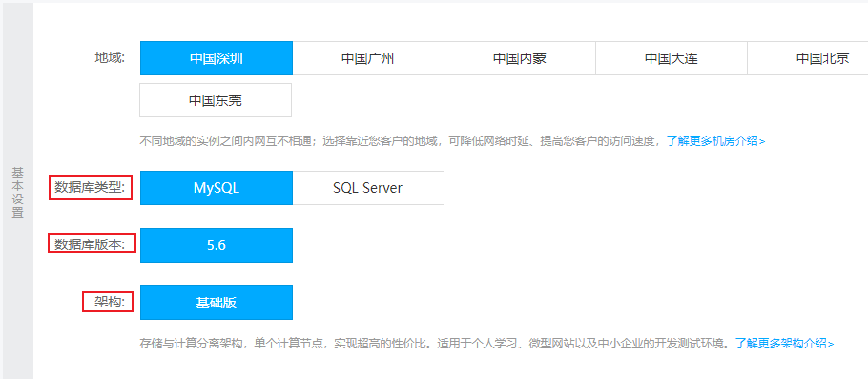Choose the 中国东莞 region option
Screen dimensions: 868x379
[x=216, y=100]
